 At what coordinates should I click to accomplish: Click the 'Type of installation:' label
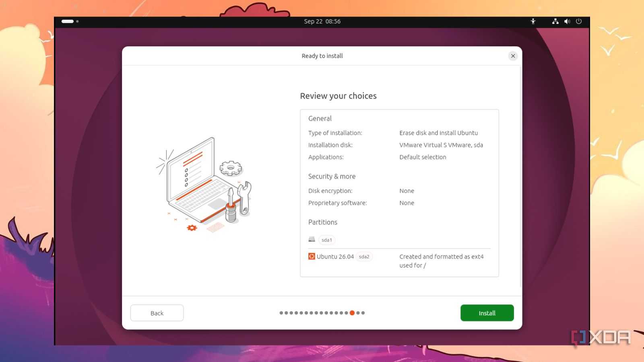(x=335, y=133)
